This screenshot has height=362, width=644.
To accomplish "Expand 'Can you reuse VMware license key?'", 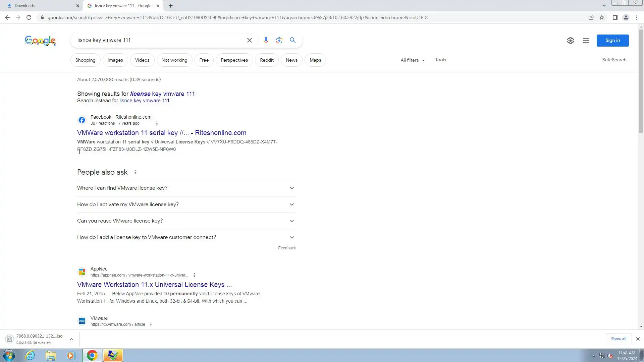I will [186, 221].
